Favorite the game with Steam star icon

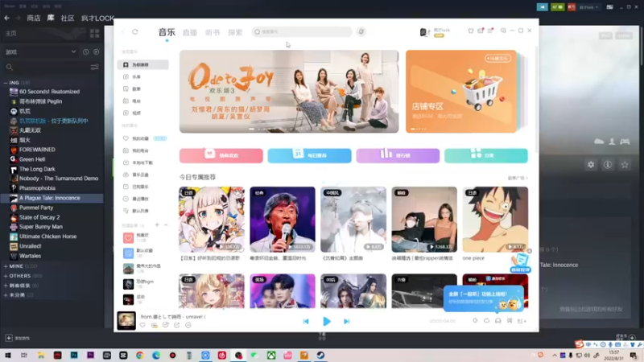click(625, 165)
